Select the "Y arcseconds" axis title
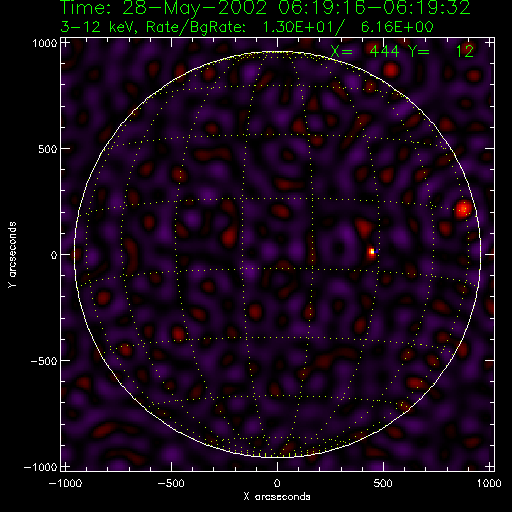Viewport: 512px width, 512px height. coord(12,255)
